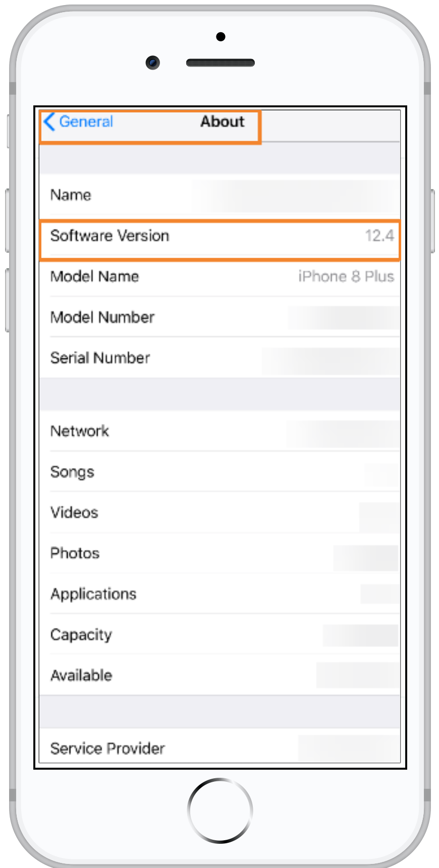Tap the Photos row
The image size is (439, 868).
point(219,553)
